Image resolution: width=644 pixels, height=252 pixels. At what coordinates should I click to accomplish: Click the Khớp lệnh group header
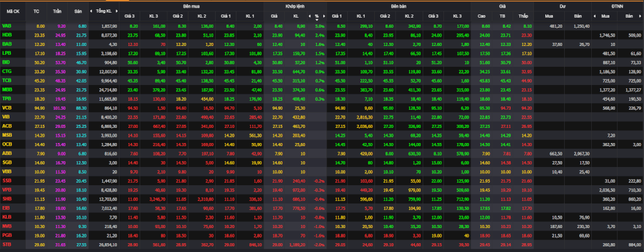click(295, 6)
